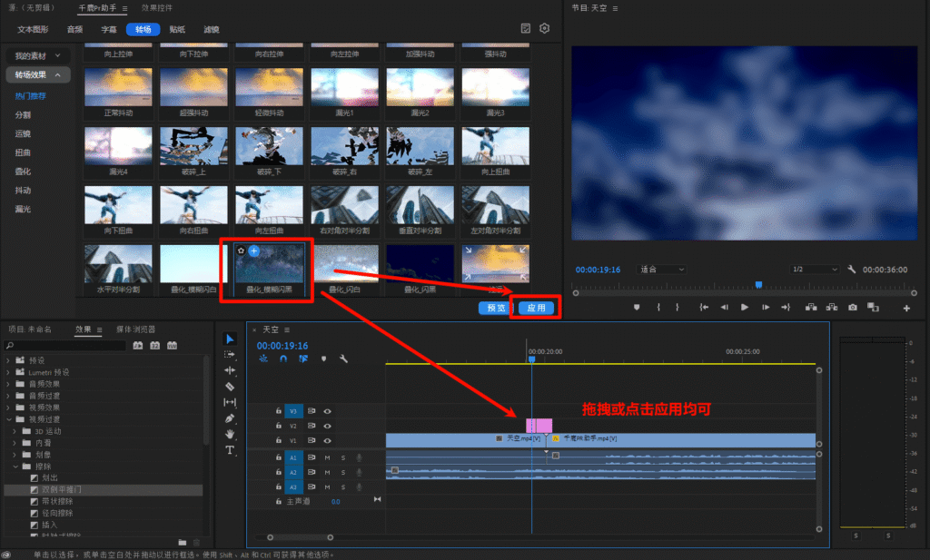Image resolution: width=930 pixels, height=560 pixels.
Task: Click the 预览 preview button
Action: [495, 308]
